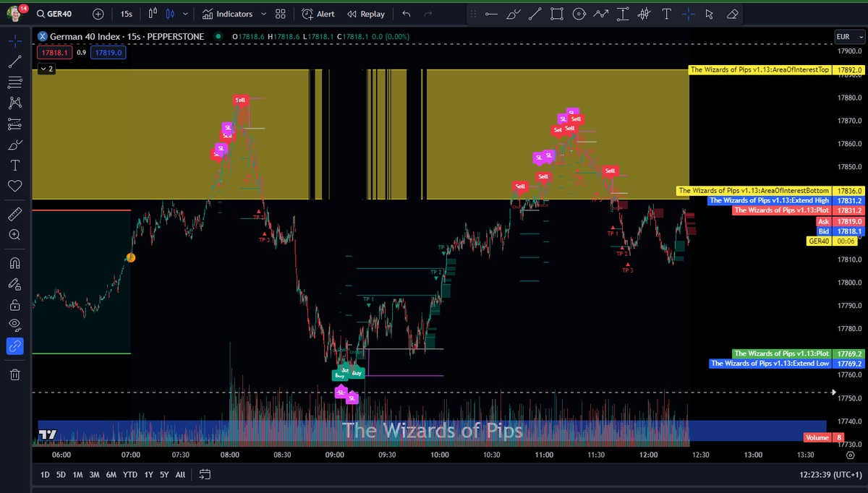
Task: Set the YTD date range
Action: point(130,475)
